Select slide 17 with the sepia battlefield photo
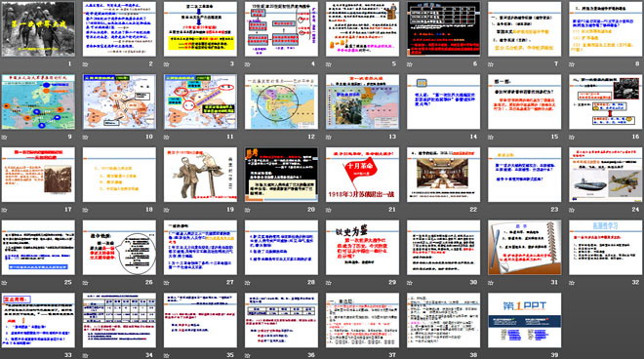Image resolution: width=644 pixels, height=359 pixels. tap(38, 175)
